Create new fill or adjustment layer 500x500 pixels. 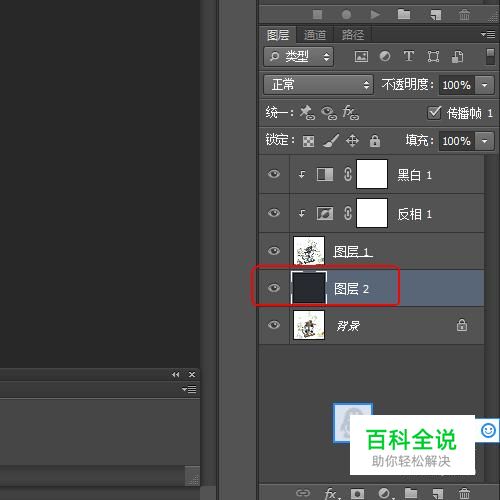click(385, 493)
